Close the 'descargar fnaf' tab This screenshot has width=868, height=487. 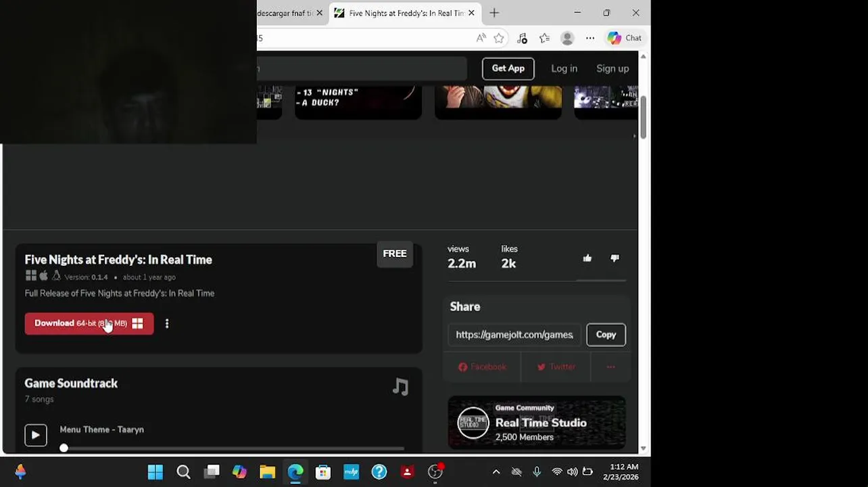pyautogui.click(x=319, y=13)
